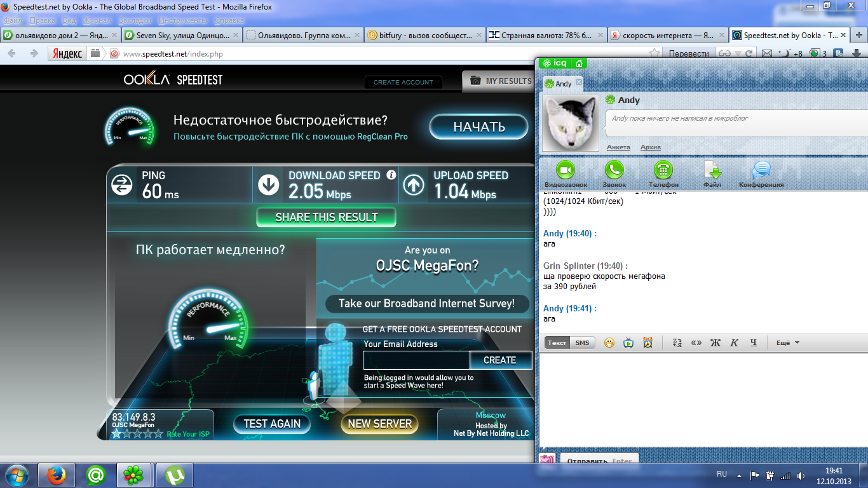The width and height of the screenshot is (868, 488).
Task: Click the НАЧАТЬ button
Action: tap(479, 127)
